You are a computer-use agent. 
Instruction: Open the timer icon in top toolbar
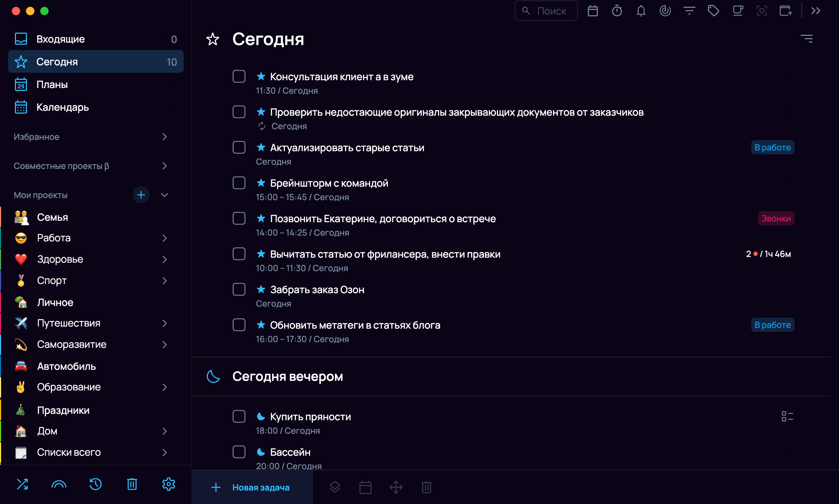(x=617, y=11)
